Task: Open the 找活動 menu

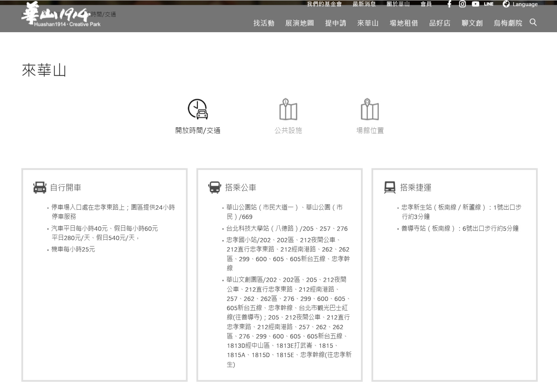Action: [x=264, y=23]
